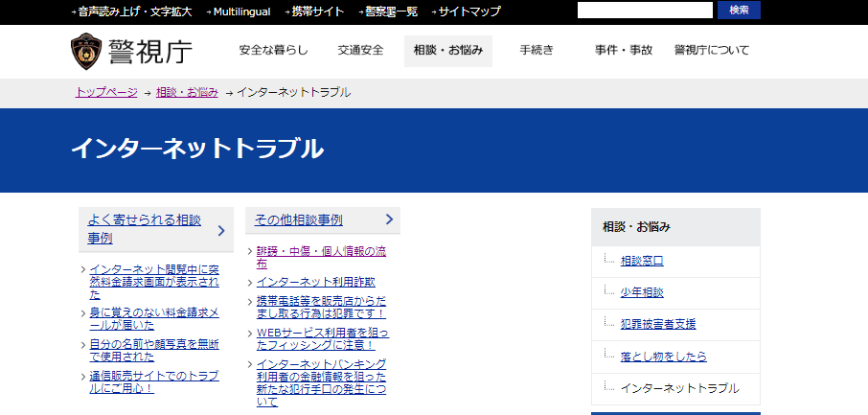The width and height of the screenshot is (868, 415).
Task: Open the 交通安全 menu
Action: 360,51
